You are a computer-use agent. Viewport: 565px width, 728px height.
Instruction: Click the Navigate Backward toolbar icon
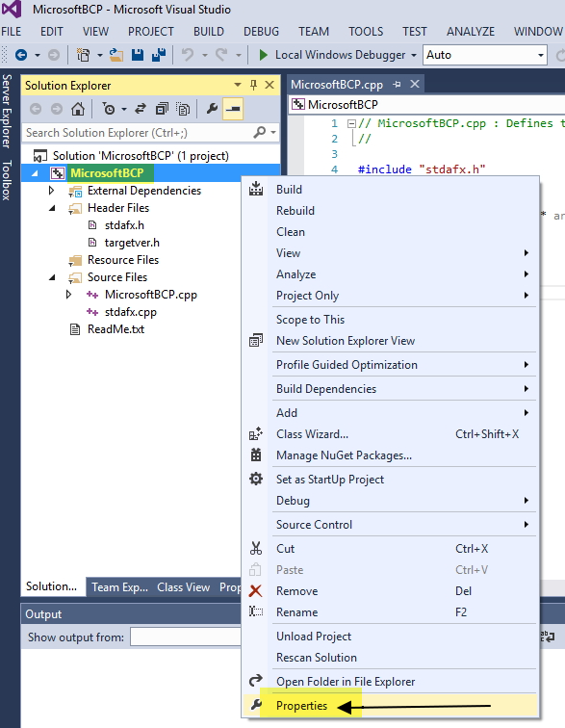(21, 55)
